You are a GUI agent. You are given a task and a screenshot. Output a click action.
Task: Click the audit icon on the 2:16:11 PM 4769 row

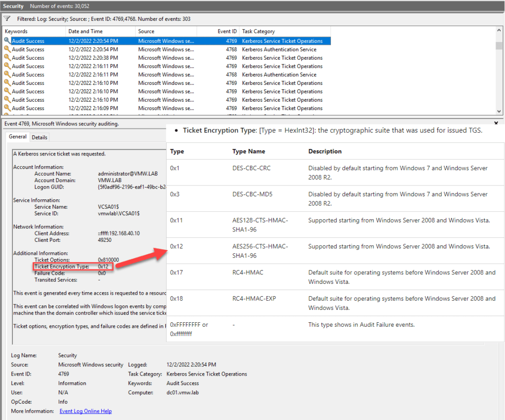tap(7, 66)
